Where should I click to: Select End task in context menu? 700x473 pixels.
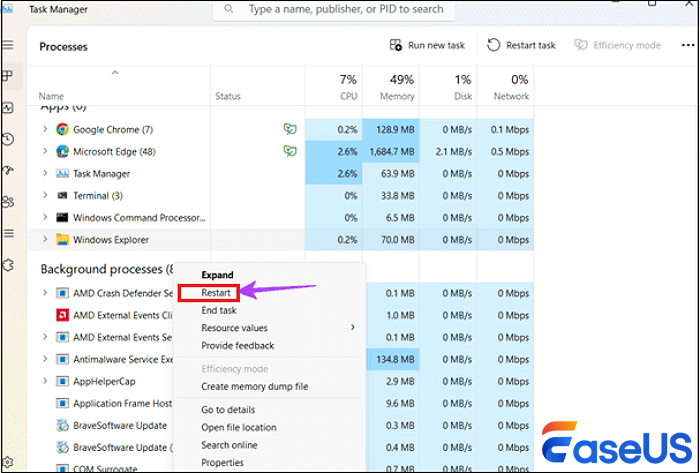pyautogui.click(x=221, y=311)
